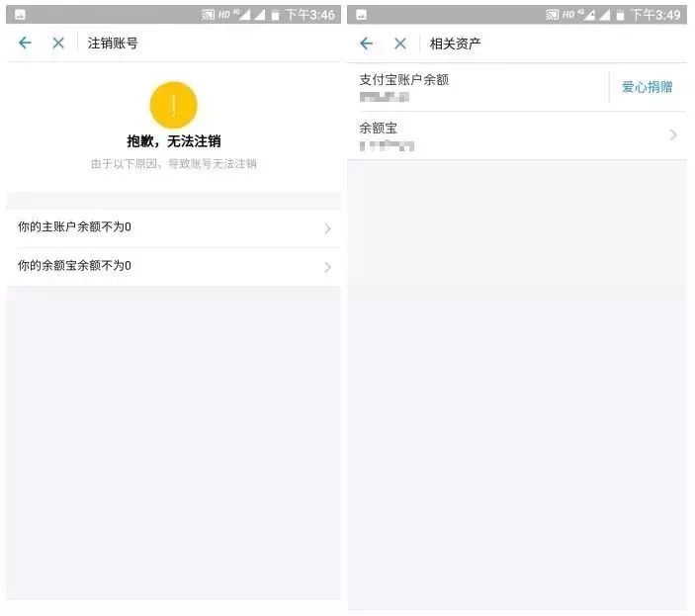Tap the picture notification icon above 相关资产
695x616 pixels.
coord(361,15)
